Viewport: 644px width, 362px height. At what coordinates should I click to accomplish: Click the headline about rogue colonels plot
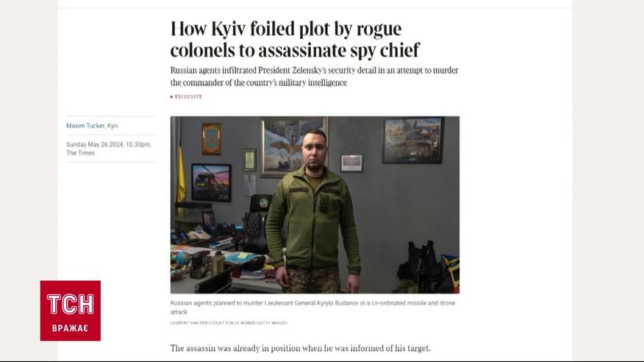click(295, 40)
